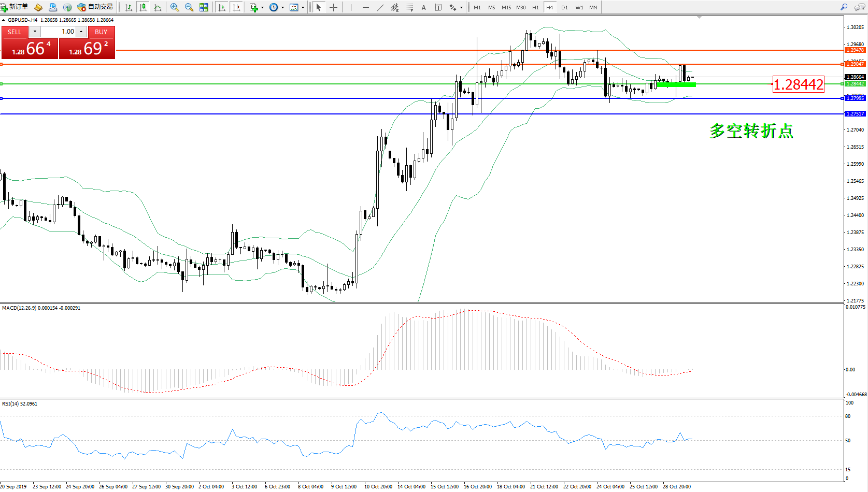The width and height of the screenshot is (868, 492).
Task: Select the crosshair tool
Action: tap(333, 7)
